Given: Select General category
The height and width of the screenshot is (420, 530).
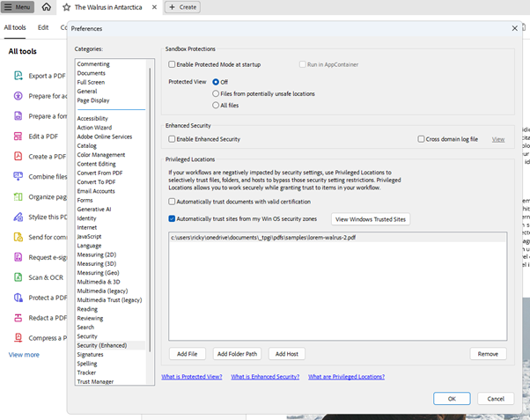Looking at the screenshot, I should point(87,92).
